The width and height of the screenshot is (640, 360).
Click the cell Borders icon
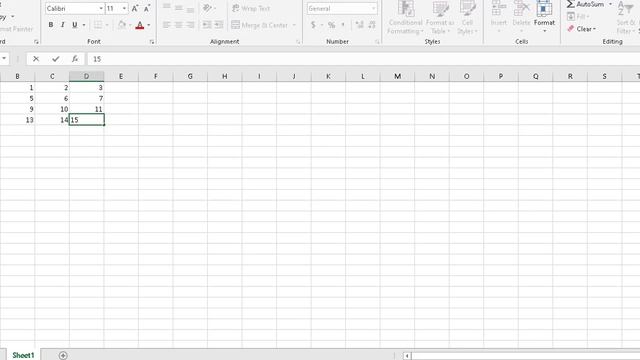point(98,25)
